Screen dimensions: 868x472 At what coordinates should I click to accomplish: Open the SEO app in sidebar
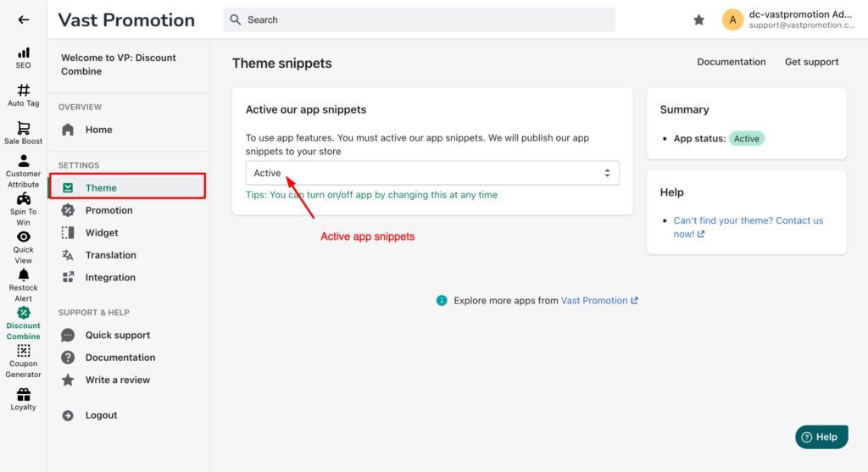tap(23, 58)
